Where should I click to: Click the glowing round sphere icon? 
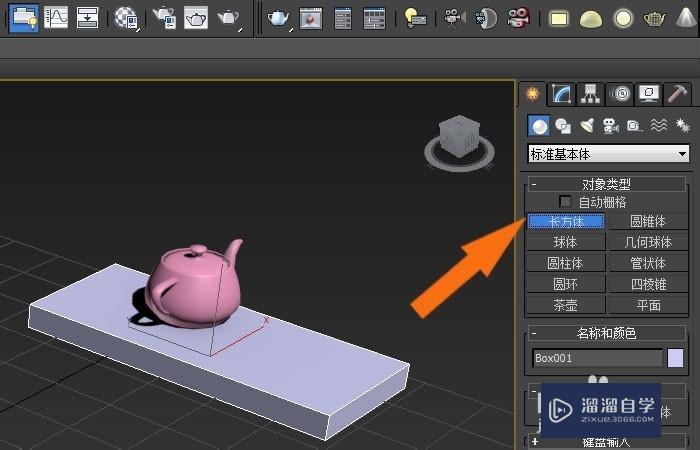click(623, 18)
